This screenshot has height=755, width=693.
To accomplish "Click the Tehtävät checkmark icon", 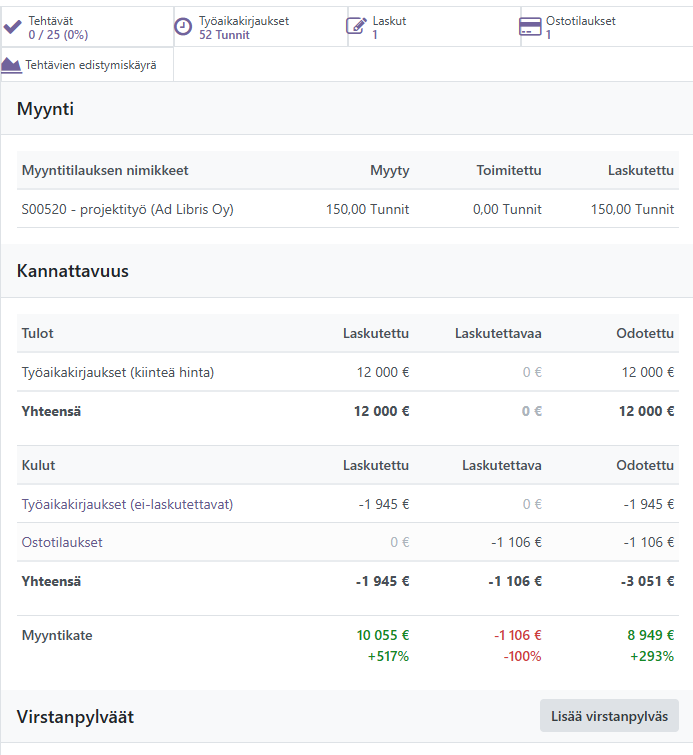I will tap(12, 27).
